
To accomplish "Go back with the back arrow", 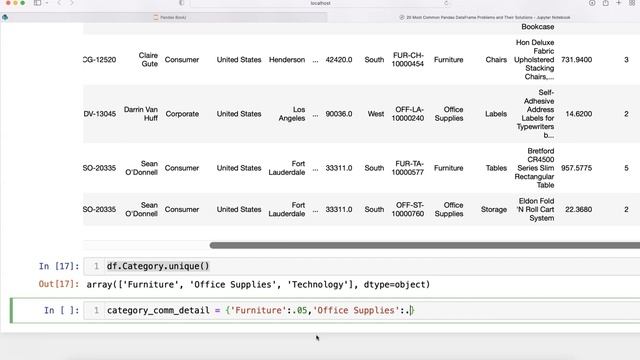I will click(x=59, y=3).
